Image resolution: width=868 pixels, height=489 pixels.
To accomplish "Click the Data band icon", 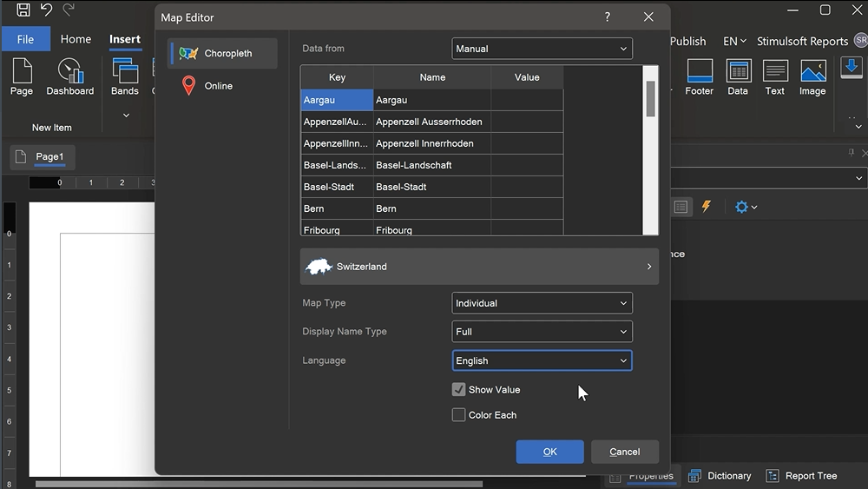I will (738, 76).
